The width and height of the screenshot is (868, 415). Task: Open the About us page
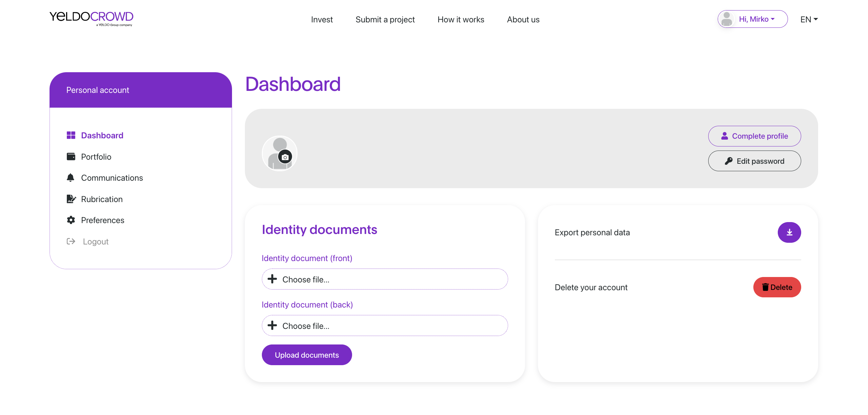click(523, 20)
